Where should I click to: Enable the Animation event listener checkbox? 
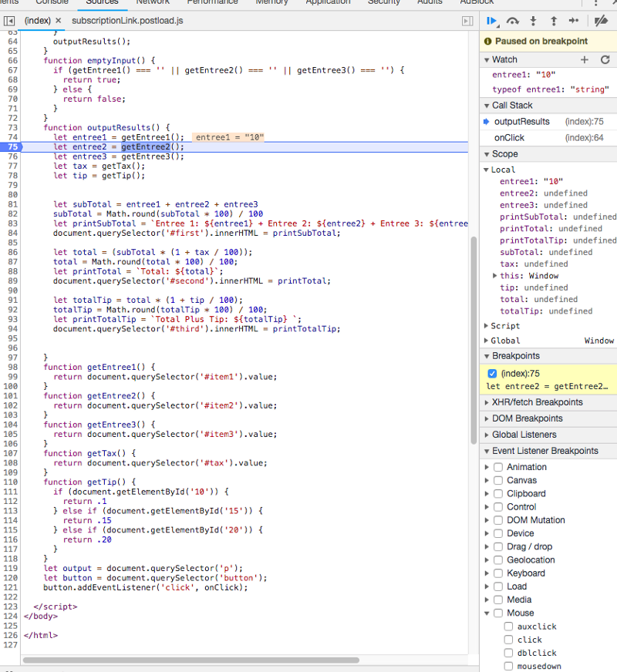click(498, 467)
